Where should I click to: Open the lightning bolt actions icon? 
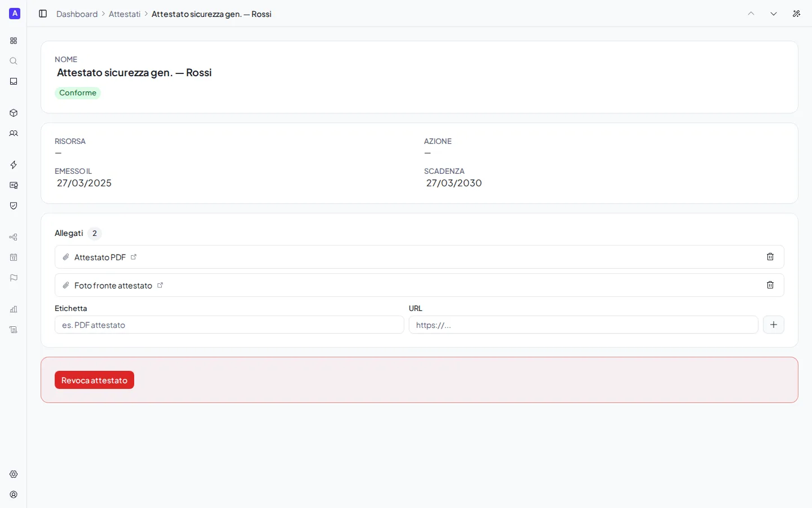(14, 165)
